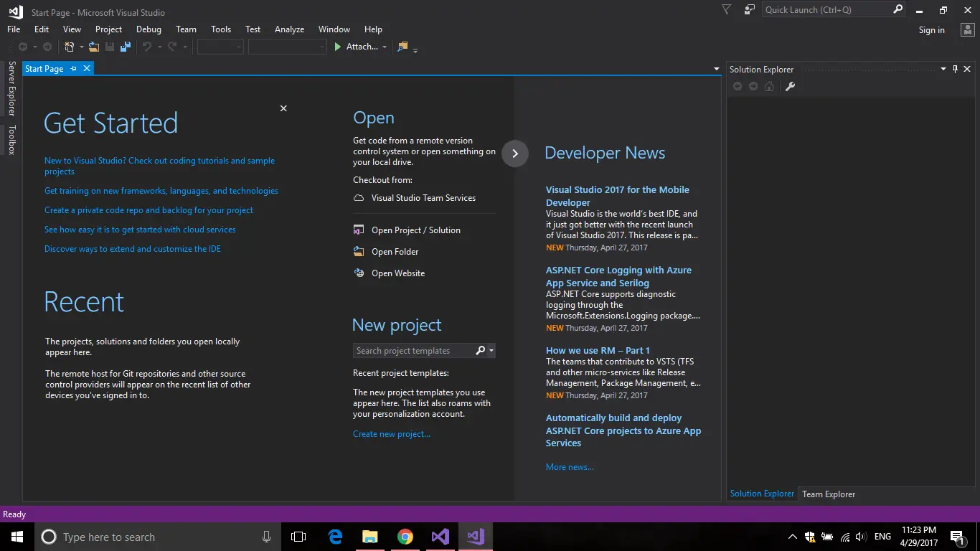Click the round arrow button beside Developer News
This screenshot has height=551, width=980.
(x=514, y=154)
